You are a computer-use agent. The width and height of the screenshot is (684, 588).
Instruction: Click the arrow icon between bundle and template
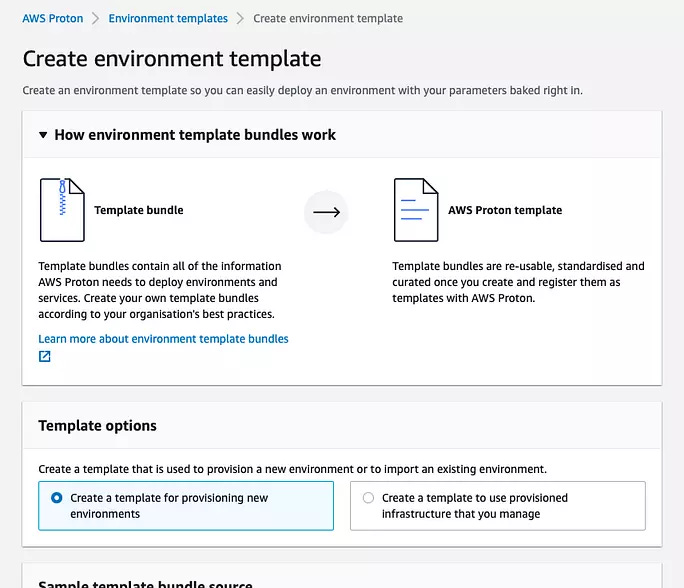[x=326, y=212]
